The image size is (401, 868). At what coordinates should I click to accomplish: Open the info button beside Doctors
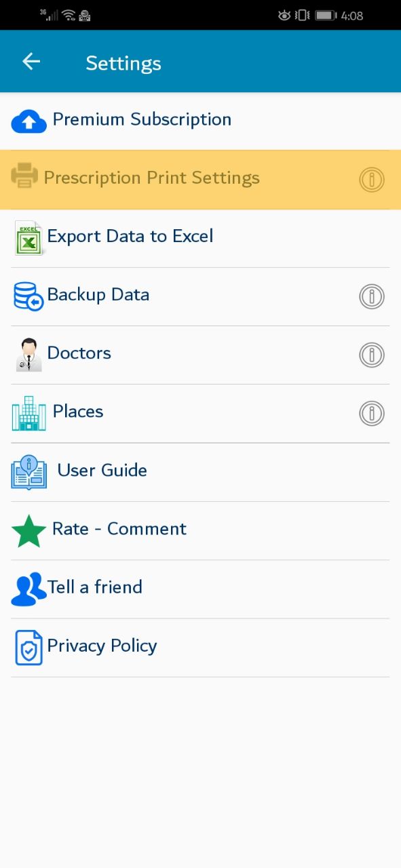[x=372, y=355]
